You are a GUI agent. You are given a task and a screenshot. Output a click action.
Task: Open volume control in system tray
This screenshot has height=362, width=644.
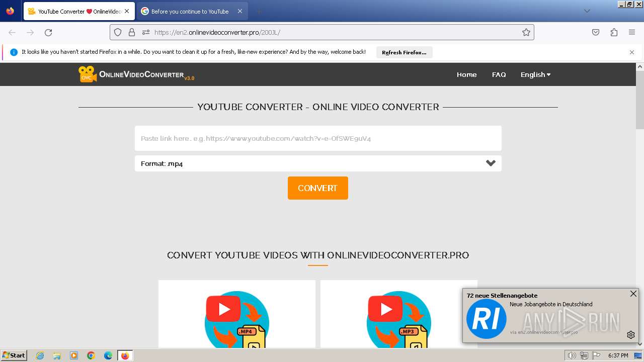coord(572,355)
